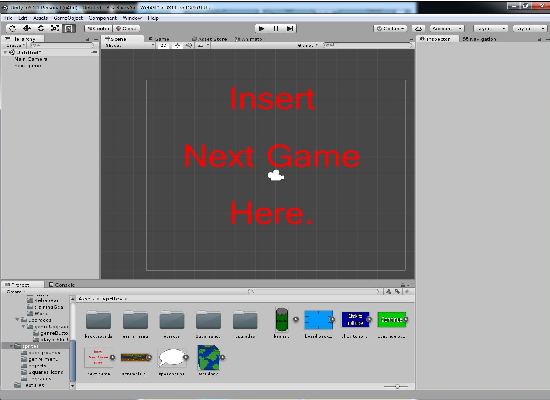
Task: Open the Component menu
Action: (x=103, y=18)
